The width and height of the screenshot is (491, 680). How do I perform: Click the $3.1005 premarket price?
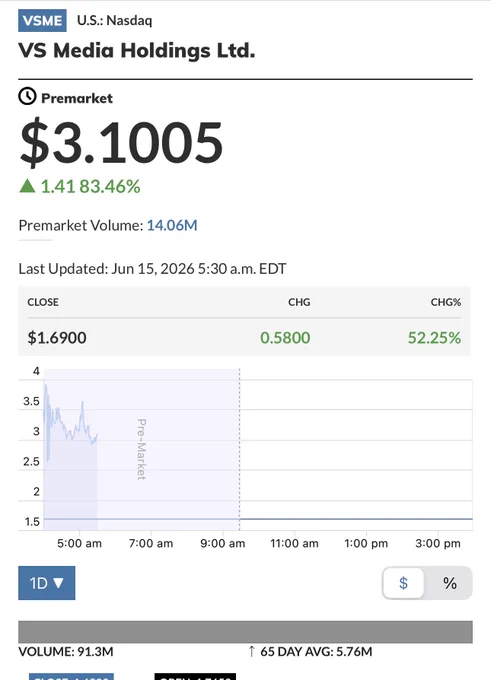[x=121, y=142]
